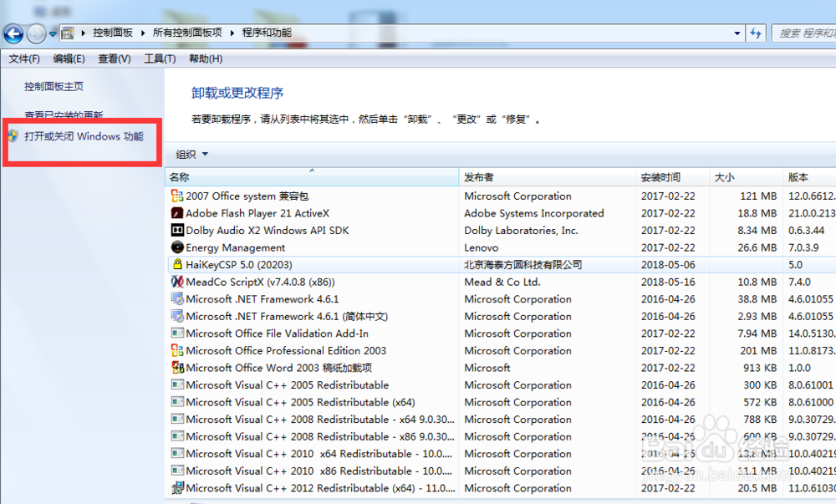
Task: Click the Dolby Audio X2 program icon
Action: point(176,230)
